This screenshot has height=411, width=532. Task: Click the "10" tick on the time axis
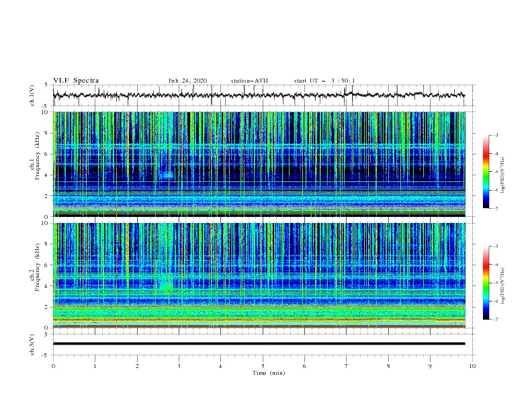(x=472, y=366)
